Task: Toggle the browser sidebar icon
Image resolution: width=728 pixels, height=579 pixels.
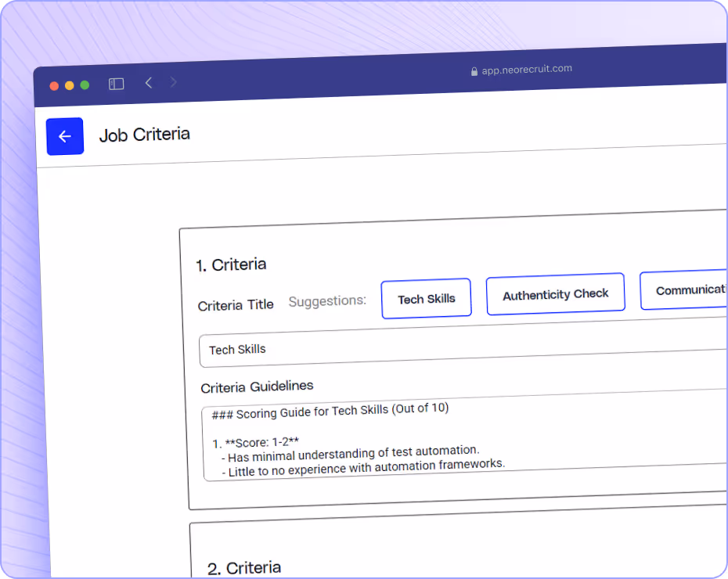Action: click(x=116, y=84)
